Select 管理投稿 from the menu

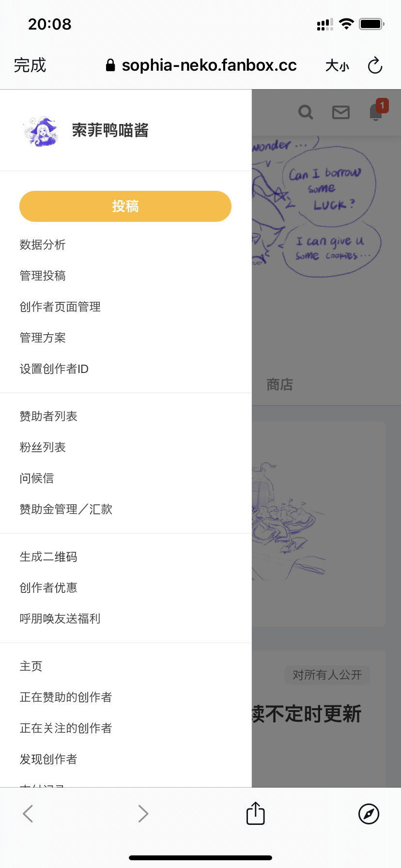[x=43, y=276]
